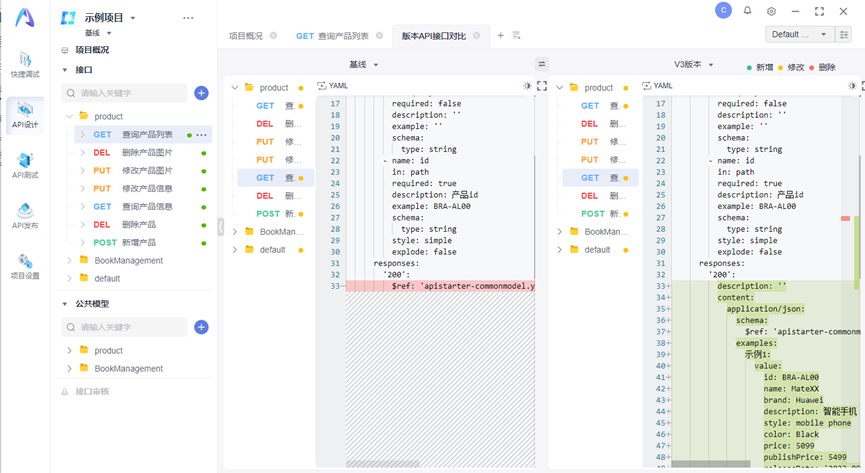Collapse product folder in sidebar interface tree
865x473 pixels.
coord(70,116)
